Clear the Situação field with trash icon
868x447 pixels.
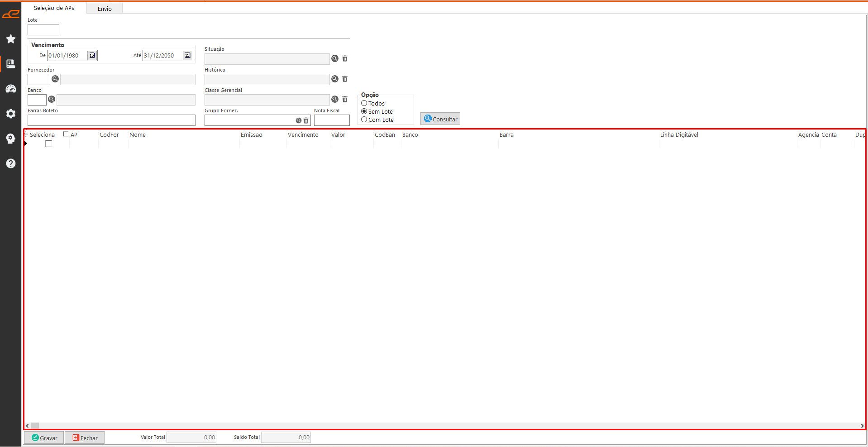pyautogui.click(x=345, y=58)
